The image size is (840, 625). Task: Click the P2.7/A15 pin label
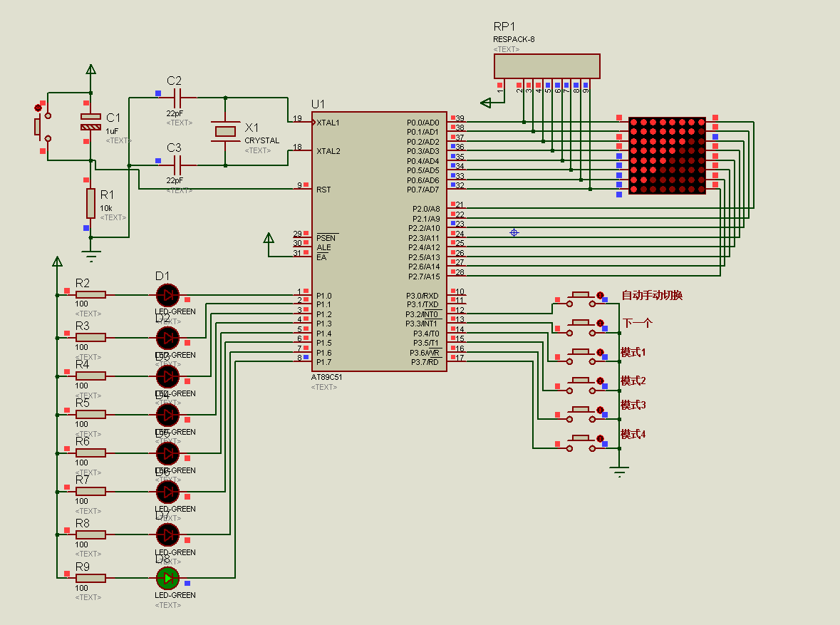pos(424,277)
